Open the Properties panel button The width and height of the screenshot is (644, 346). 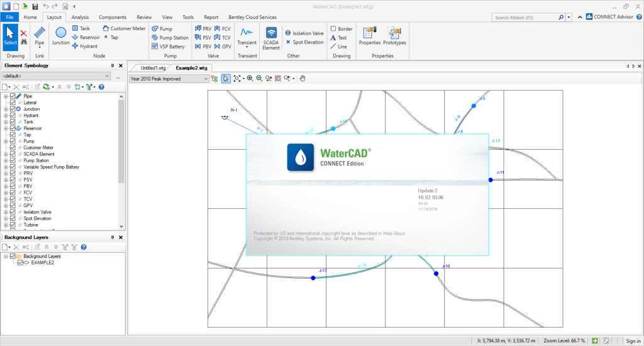pyautogui.click(x=370, y=36)
